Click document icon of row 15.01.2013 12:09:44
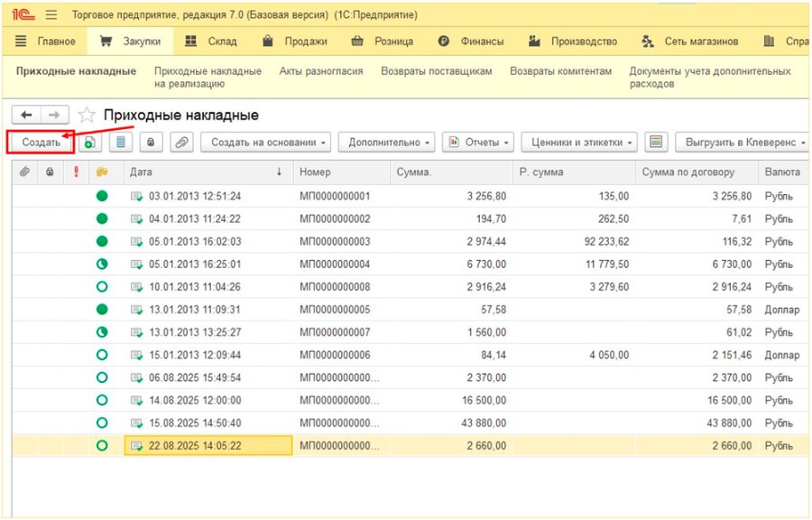The width and height of the screenshot is (812, 520). click(137, 356)
